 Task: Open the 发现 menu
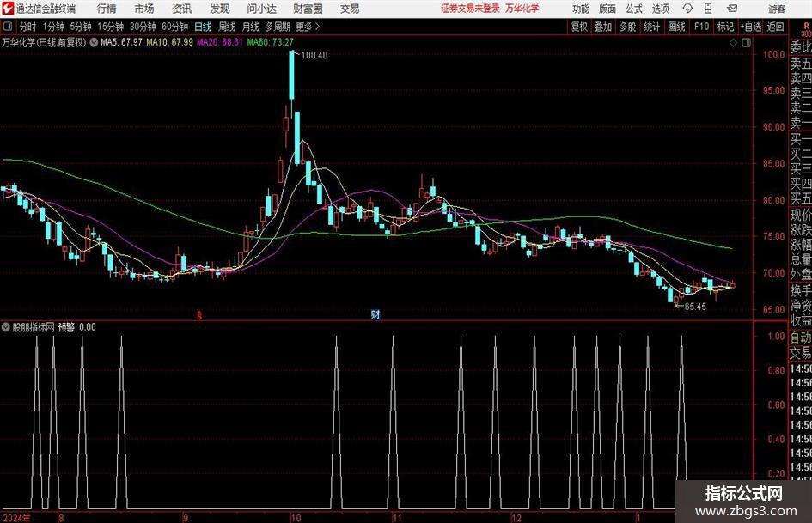(220, 9)
